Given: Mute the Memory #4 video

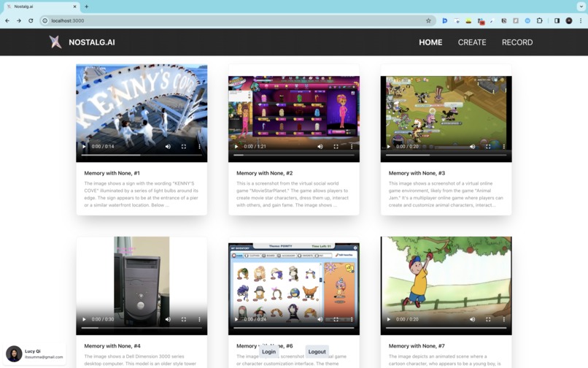Looking at the screenshot, I should (168, 319).
